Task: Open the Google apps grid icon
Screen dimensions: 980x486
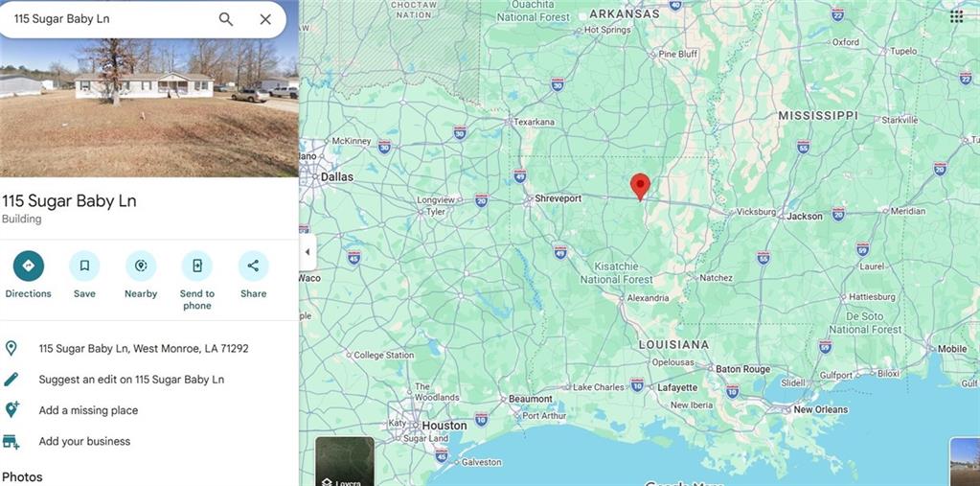Action: tap(956, 17)
